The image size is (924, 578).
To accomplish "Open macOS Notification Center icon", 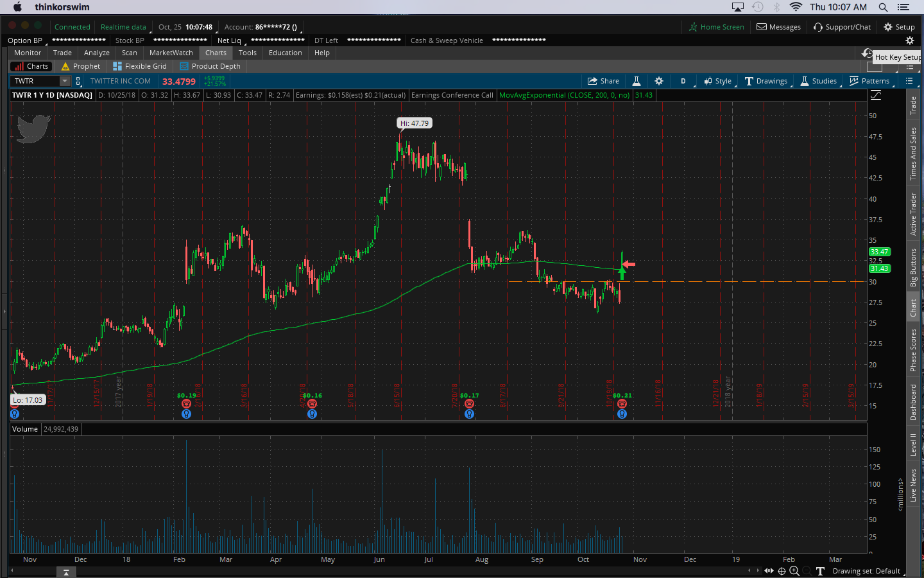I will click(903, 7).
